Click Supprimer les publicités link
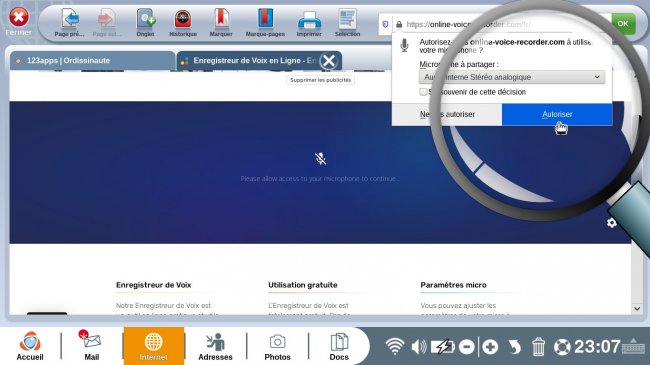 (x=320, y=80)
